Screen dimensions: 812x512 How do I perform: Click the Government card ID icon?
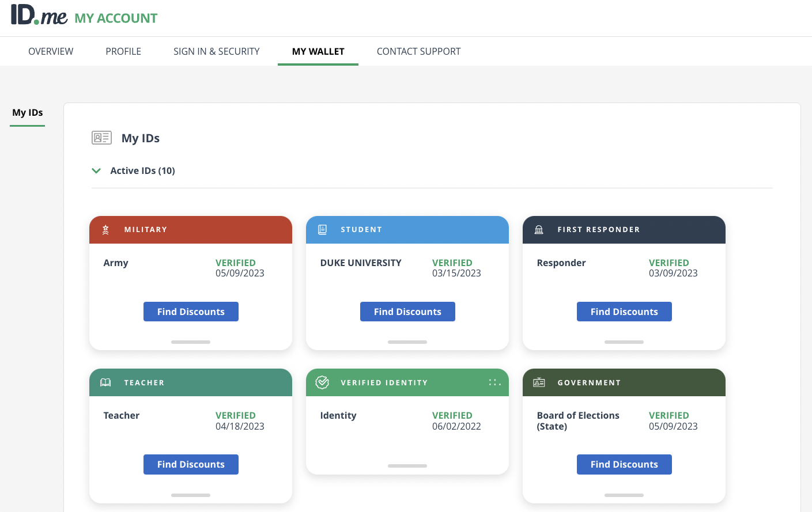click(x=539, y=382)
